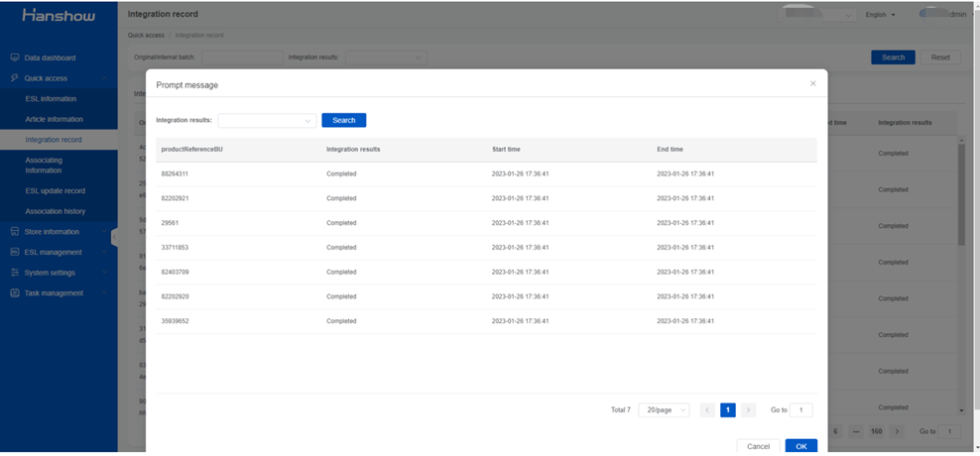Screen dimensions: 980x456
Task: Click product reference 82403709
Action: (175, 273)
